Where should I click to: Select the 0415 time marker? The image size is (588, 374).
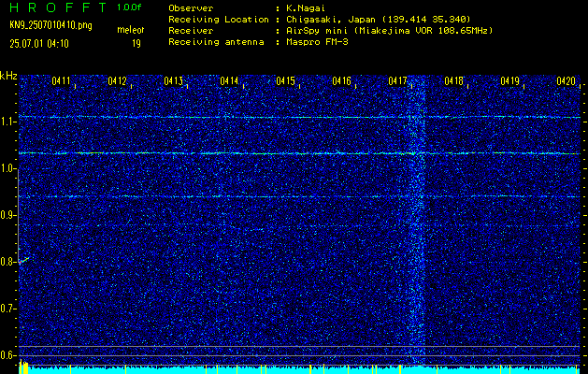[285, 80]
